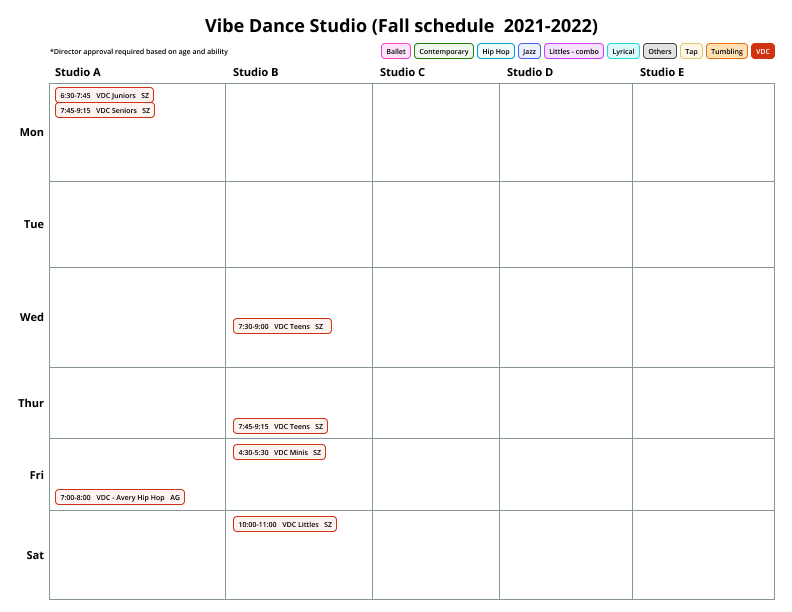Open the Thursday 7:45-9:15 VDC Teens class

[x=280, y=426]
